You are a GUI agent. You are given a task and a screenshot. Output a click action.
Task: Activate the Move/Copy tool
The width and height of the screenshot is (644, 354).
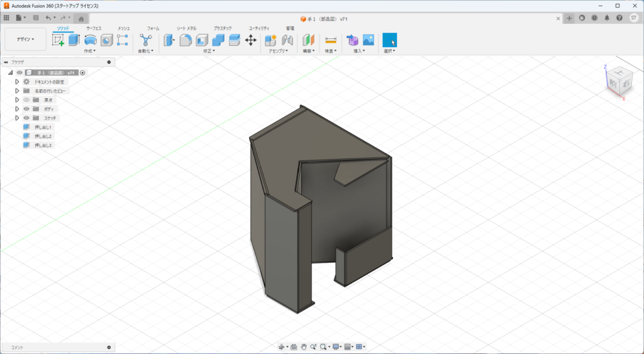point(250,40)
